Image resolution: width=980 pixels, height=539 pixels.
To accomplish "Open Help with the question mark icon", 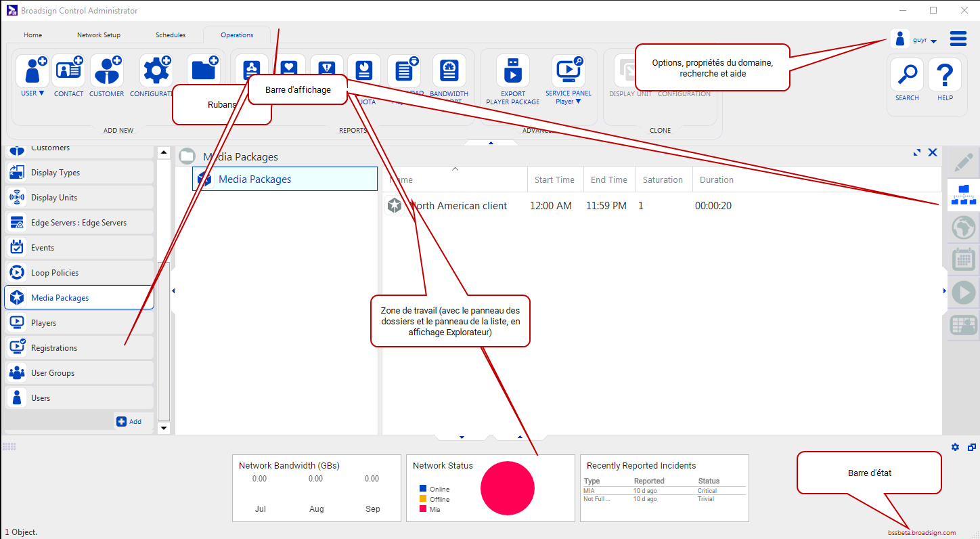I will 945,74.
